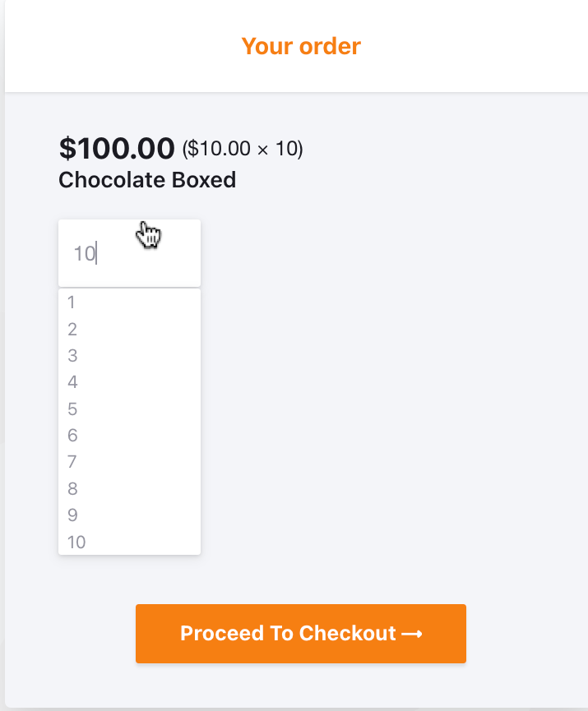Click the arrow icon on checkout button
This screenshot has width=588, height=711.
point(412,634)
